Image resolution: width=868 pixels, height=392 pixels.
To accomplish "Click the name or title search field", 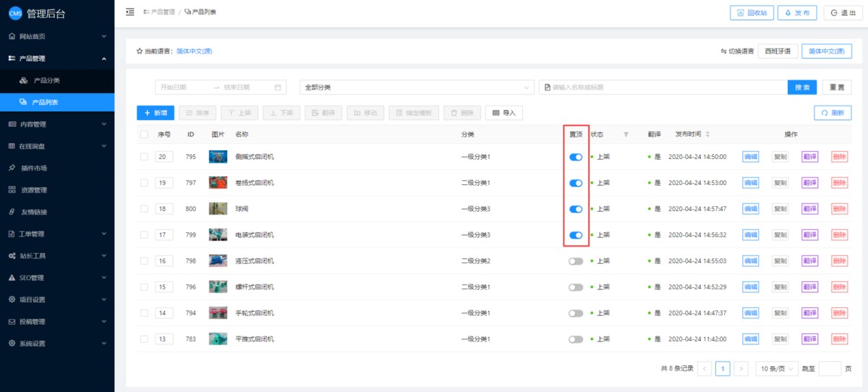I will click(x=665, y=88).
